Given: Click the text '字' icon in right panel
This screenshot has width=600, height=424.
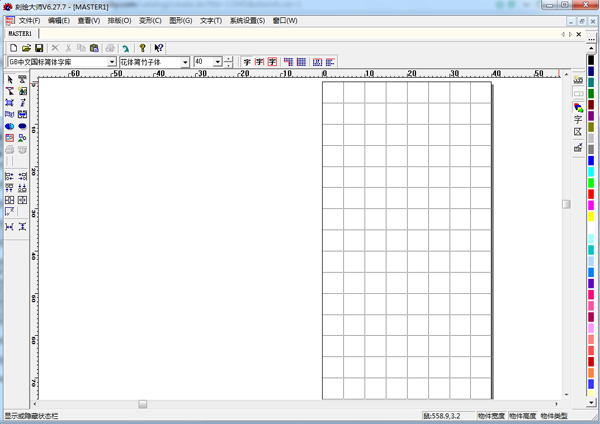Looking at the screenshot, I should tap(578, 119).
